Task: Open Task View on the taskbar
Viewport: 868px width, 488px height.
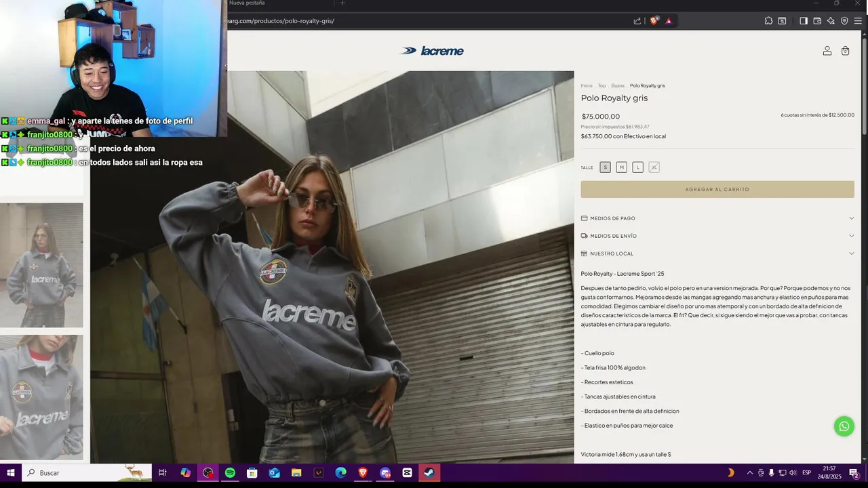Action: coord(163,472)
